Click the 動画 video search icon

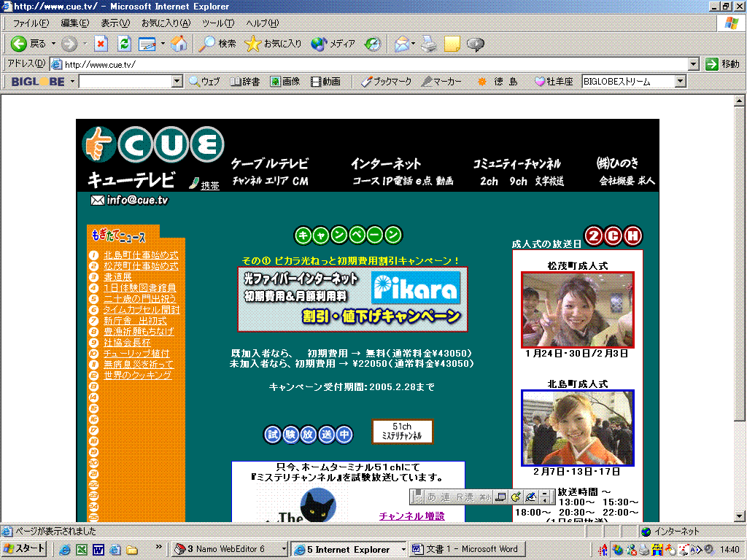[325, 82]
